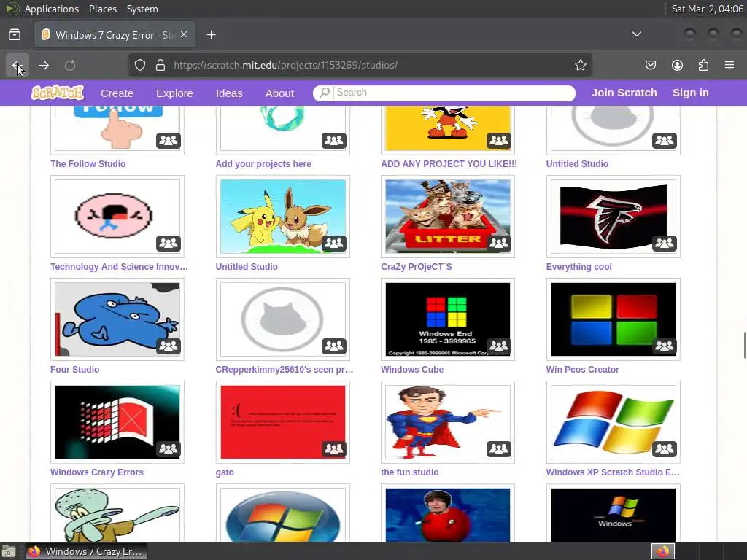This screenshot has width=747, height=560.
Task: Click the page vertical scrollbar thumb
Action: pyautogui.click(x=744, y=345)
